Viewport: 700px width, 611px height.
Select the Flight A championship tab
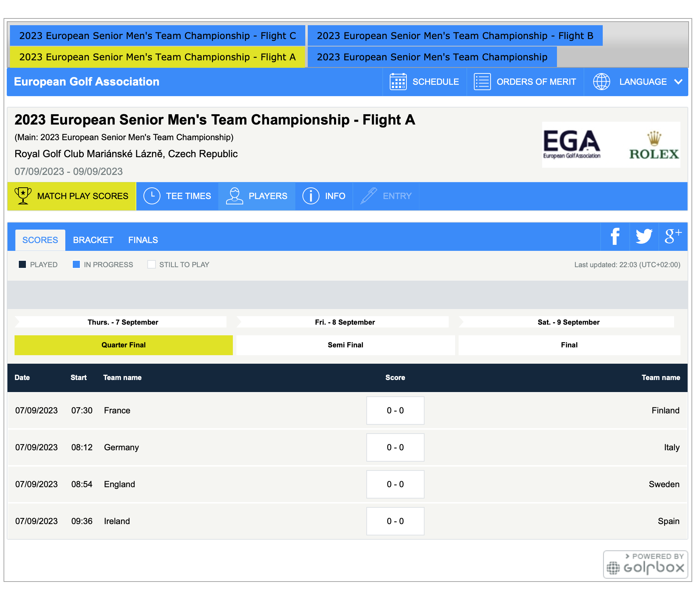pos(157,57)
